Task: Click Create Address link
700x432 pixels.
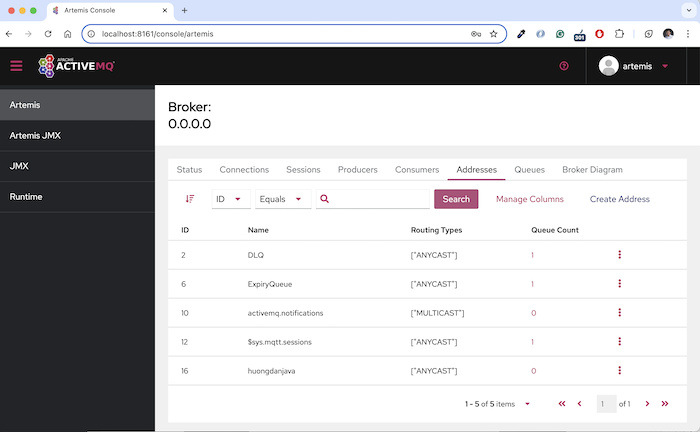Action: point(620,199)
